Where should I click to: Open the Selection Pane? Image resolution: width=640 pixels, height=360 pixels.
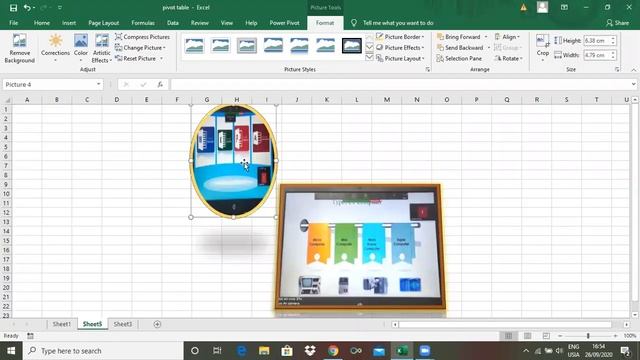[459, 58]
